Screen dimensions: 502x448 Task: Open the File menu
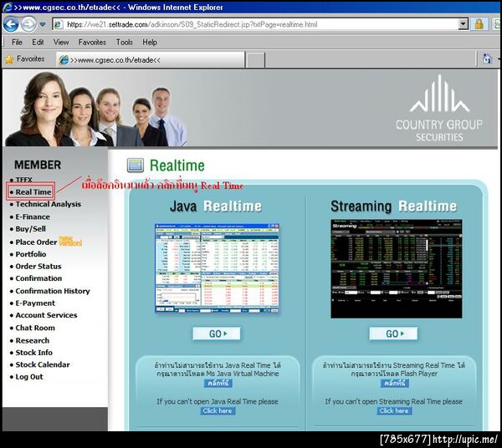tap(17, 43)
